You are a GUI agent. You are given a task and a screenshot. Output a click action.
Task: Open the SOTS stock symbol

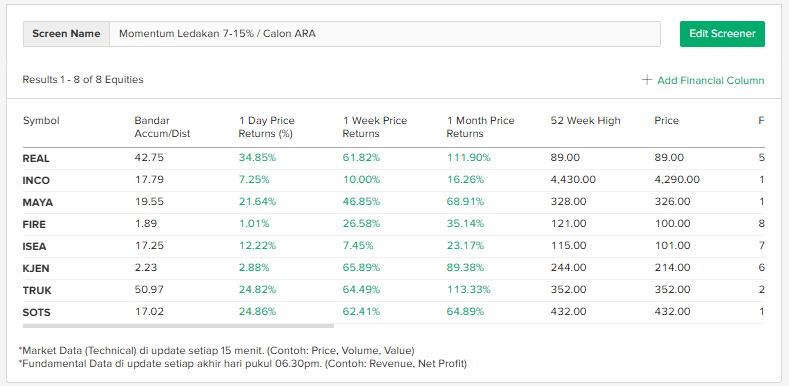coord(37,313)
